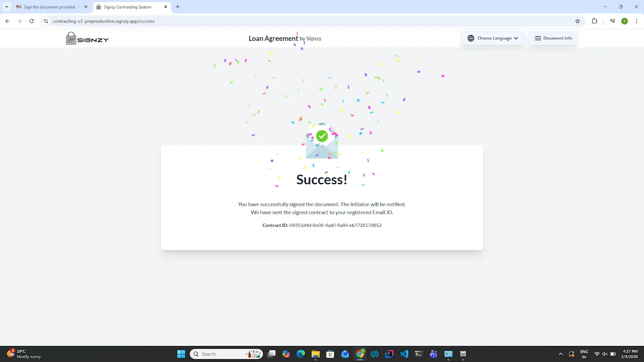
Task: Open Outlook from the taskbar
Action: point(345,354)
